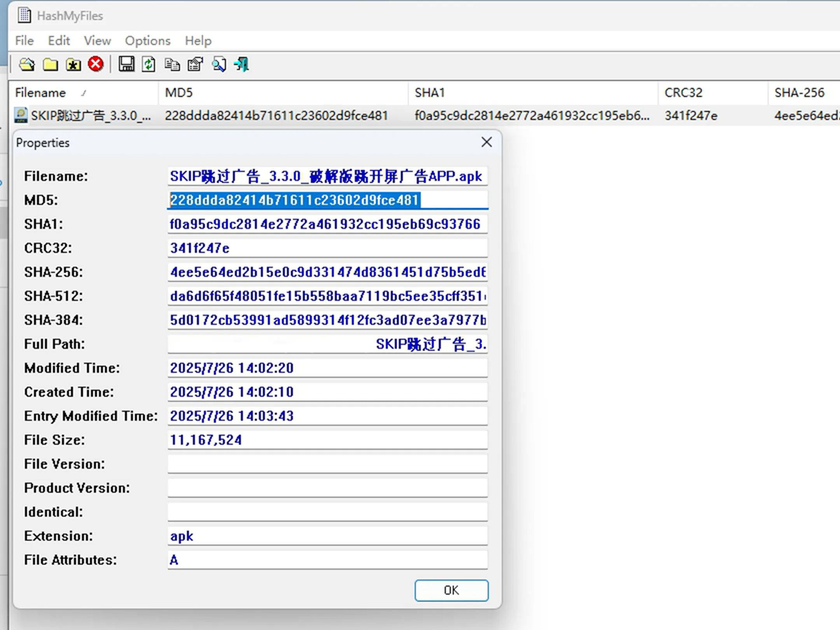Image resolution: width=840 pixels, height=630 pixels.
Task: Click the Copy Selected Items icon
Action: [x=172, y=64]
